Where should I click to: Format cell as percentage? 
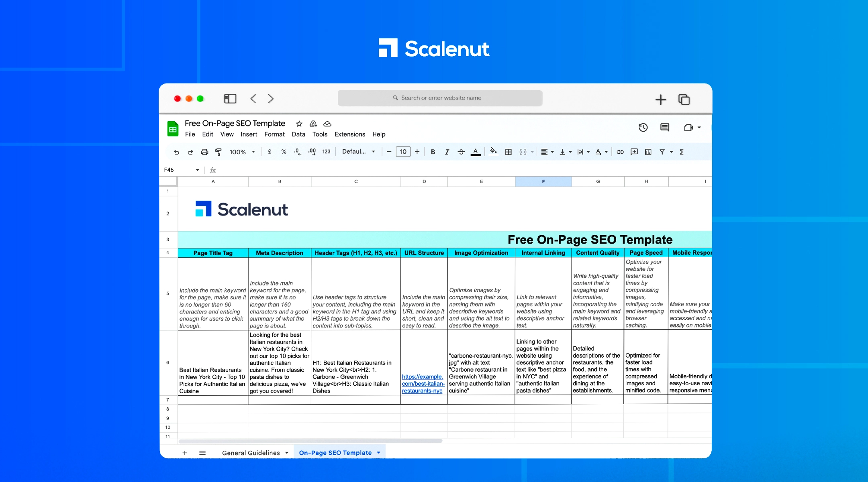click(284, 152)
